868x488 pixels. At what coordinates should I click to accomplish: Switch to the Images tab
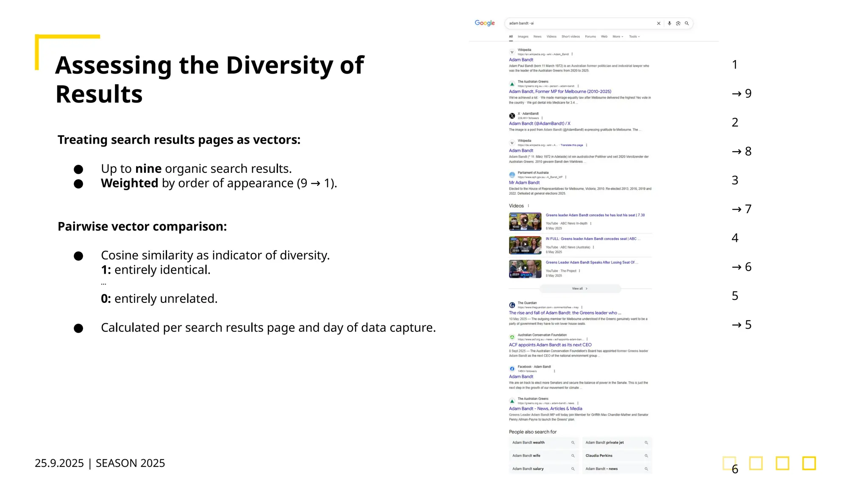coord(523,36)
